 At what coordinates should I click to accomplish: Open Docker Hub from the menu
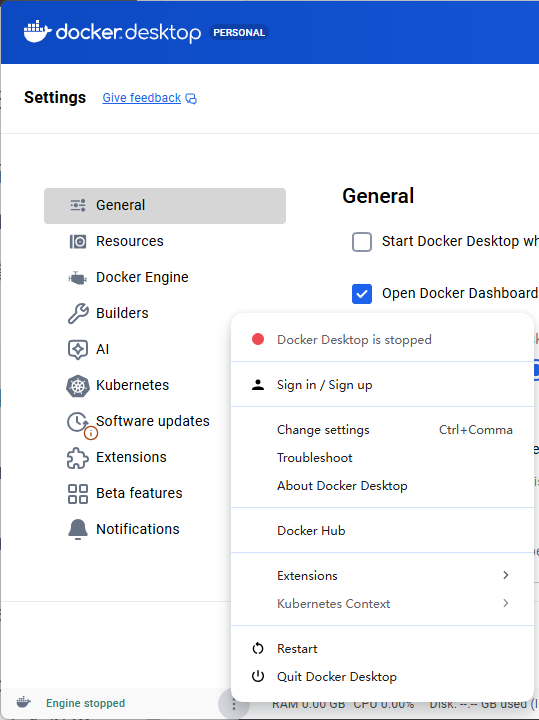(382, 531)
